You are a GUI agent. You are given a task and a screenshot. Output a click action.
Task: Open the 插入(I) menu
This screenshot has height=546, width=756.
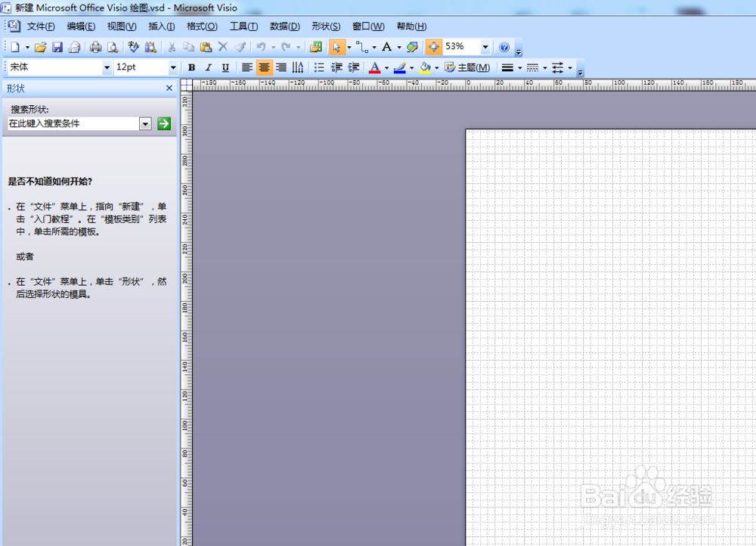[x=162, y=26]
